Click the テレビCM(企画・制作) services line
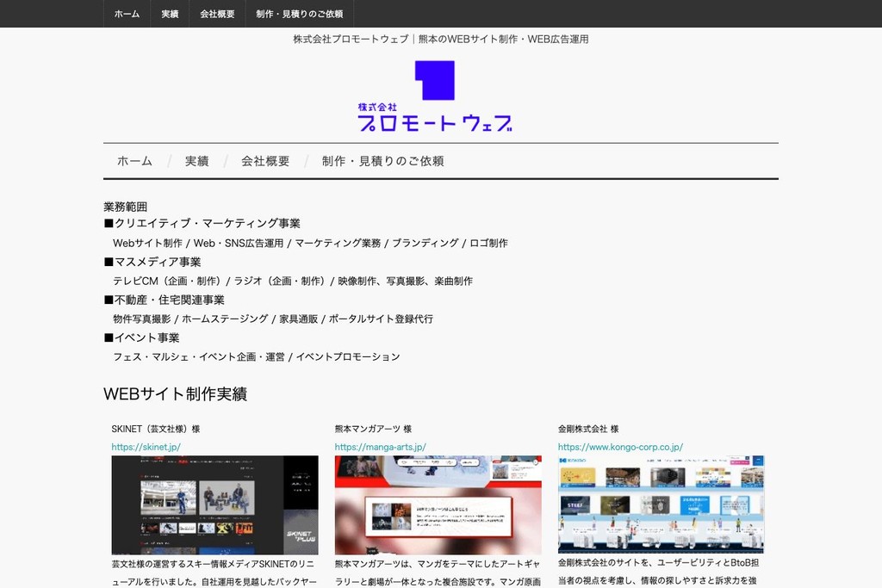The image size is (882, 588). 293,281
